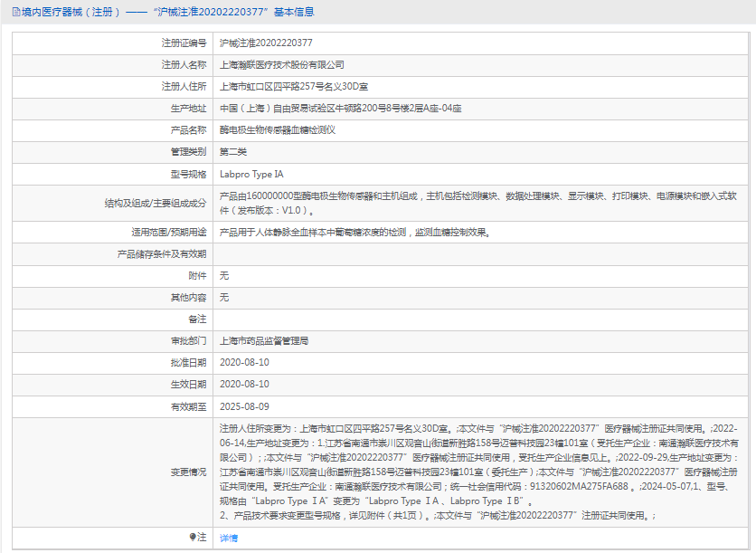The image size is (756, 553).
Task: Select the 产品名称 label
Action: pyautogui.click(x=188, y=129)
